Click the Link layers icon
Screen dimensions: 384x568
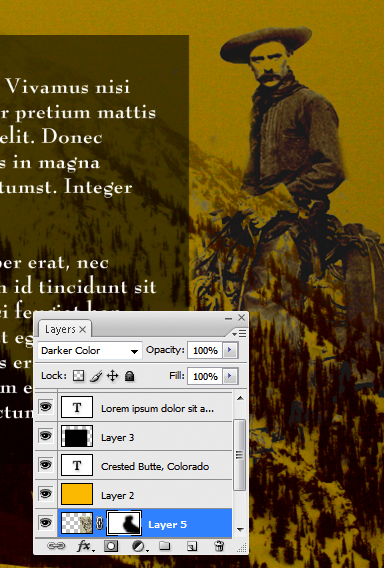point(56,546)
